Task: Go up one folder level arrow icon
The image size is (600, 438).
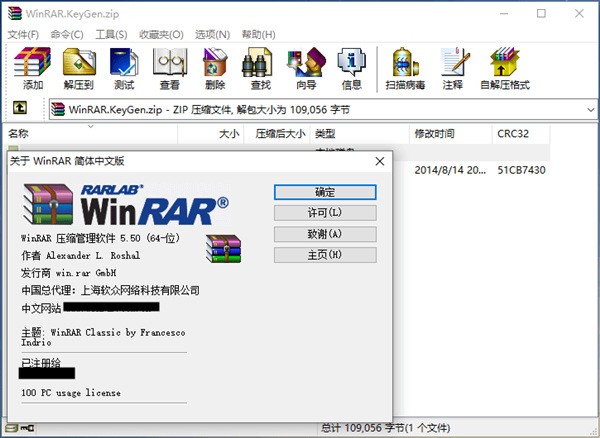Action: pos(20,108)
